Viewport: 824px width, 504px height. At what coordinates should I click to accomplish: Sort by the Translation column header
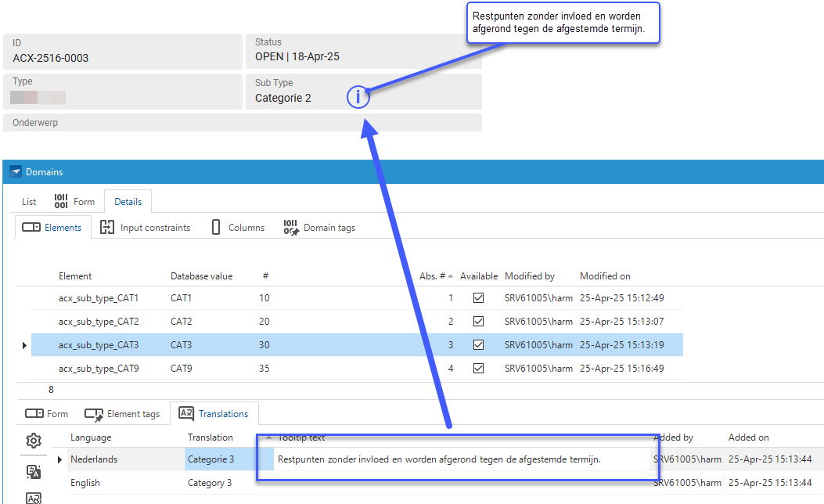click(210, 437)
